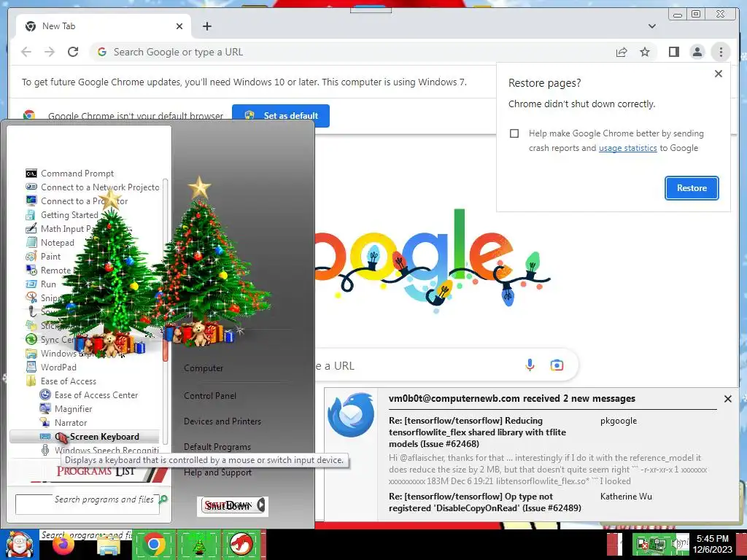
Task: Open Chrome's side panel icon
Action: click(x=673, y=52)
